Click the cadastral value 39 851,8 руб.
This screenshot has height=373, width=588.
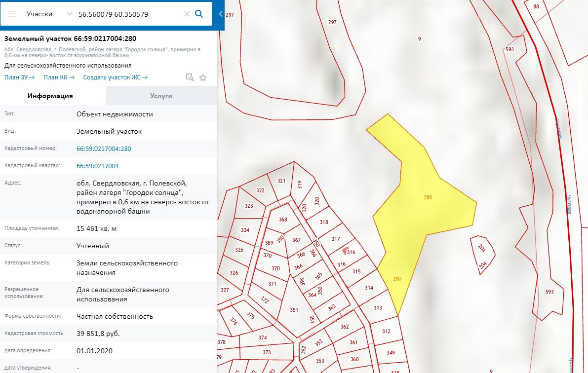[98, 333]
